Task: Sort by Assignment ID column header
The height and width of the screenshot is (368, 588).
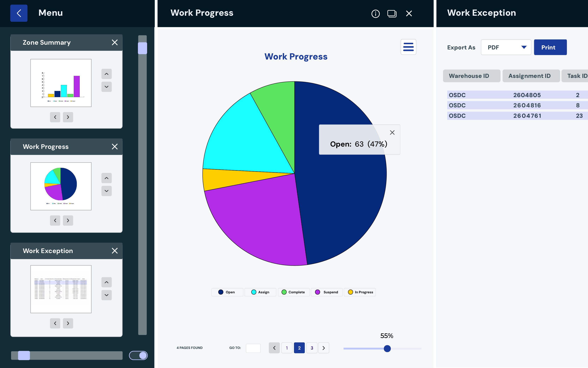Action: [531, 76]
